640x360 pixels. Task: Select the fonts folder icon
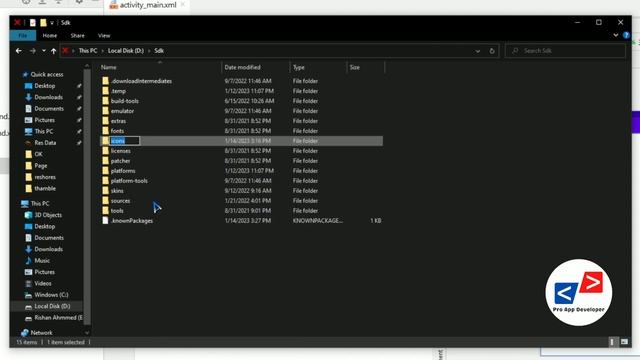click(105, 131)
